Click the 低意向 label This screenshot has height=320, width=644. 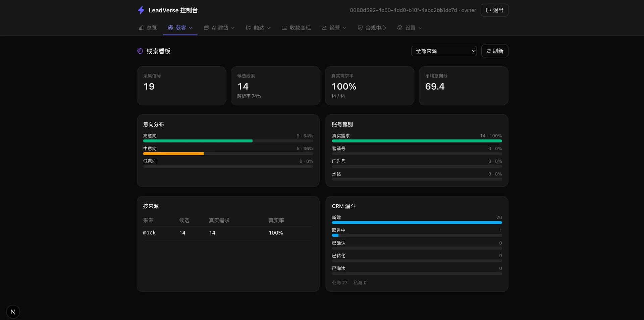pos(150,161)
